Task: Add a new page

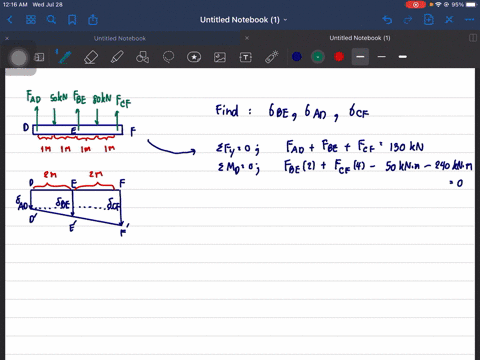Action: tap(429, 20)
